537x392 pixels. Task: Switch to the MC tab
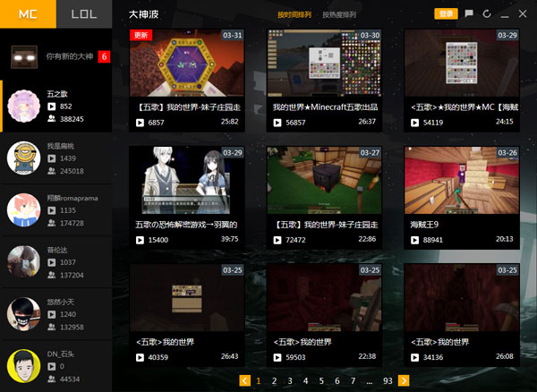pos(28,14)
